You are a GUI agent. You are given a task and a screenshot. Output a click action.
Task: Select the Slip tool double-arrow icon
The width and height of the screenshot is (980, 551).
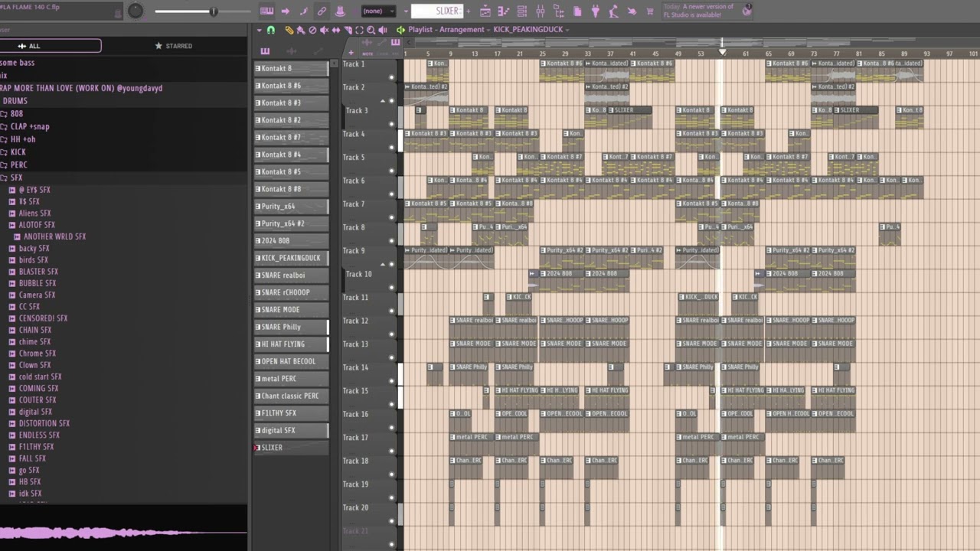pyautogui.click(x=335, y=30)
